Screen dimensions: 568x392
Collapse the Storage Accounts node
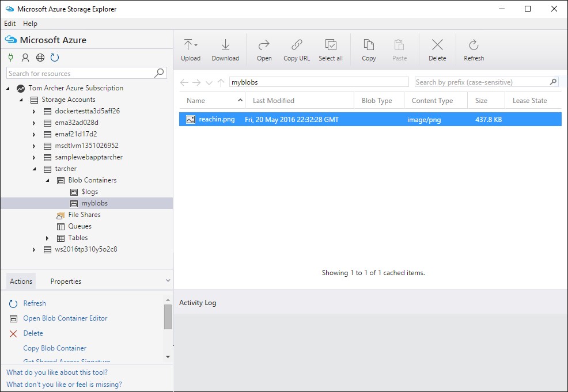point(21,100)
